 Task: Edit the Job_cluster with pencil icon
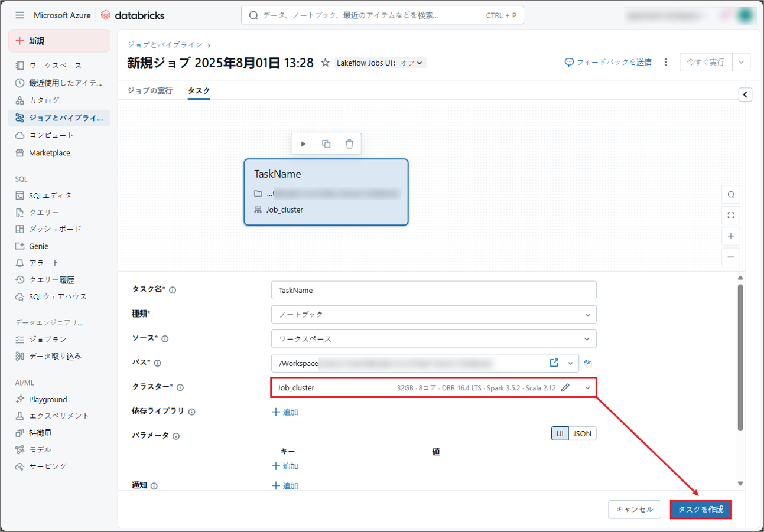[x=565, y=388]
